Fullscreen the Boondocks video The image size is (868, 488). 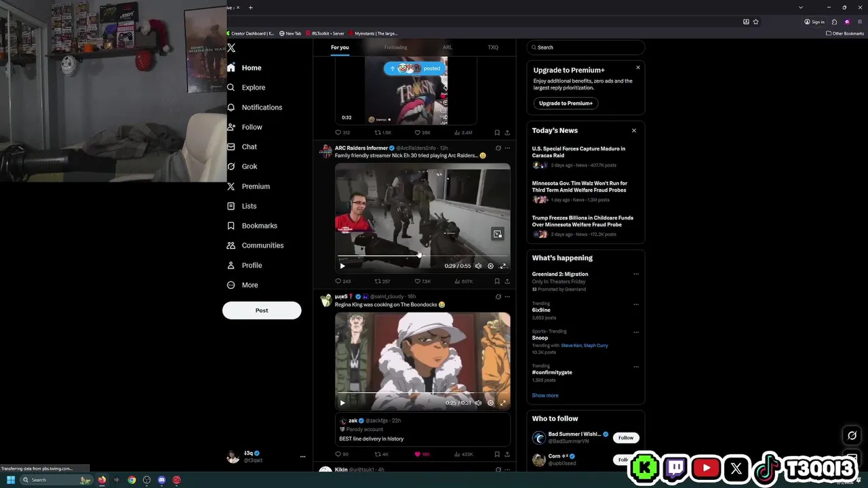[502, 403]
